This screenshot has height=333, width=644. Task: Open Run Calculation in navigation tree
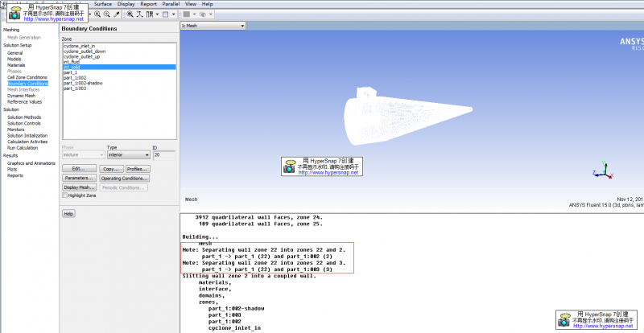(23, 148)
